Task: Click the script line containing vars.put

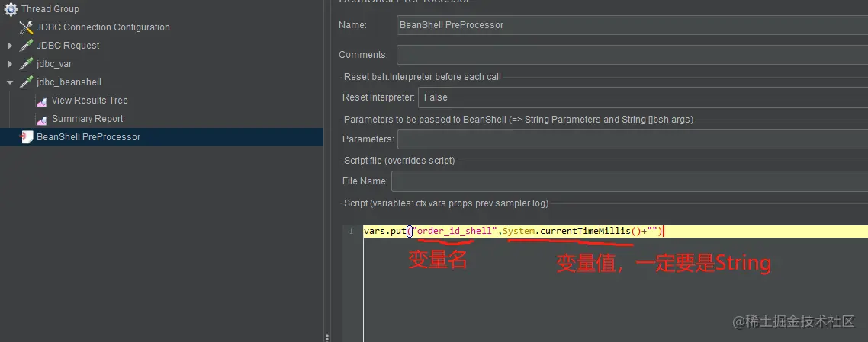Action: pyautogui.click(x=616, y=232)
